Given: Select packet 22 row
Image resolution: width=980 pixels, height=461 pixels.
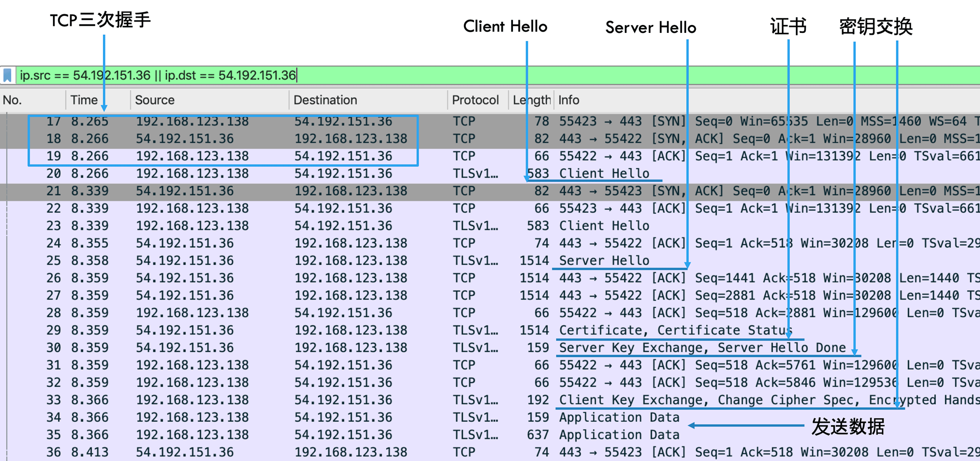Looking at the screenshot, I should coord(490,208).
